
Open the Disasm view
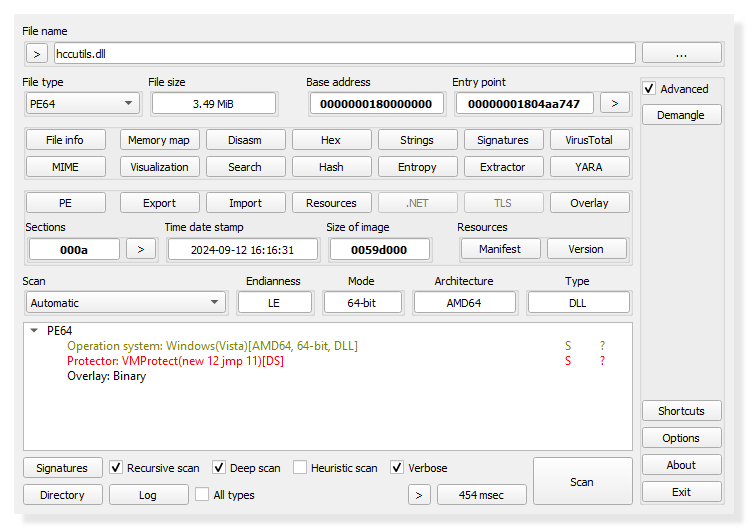coord(244,140)
